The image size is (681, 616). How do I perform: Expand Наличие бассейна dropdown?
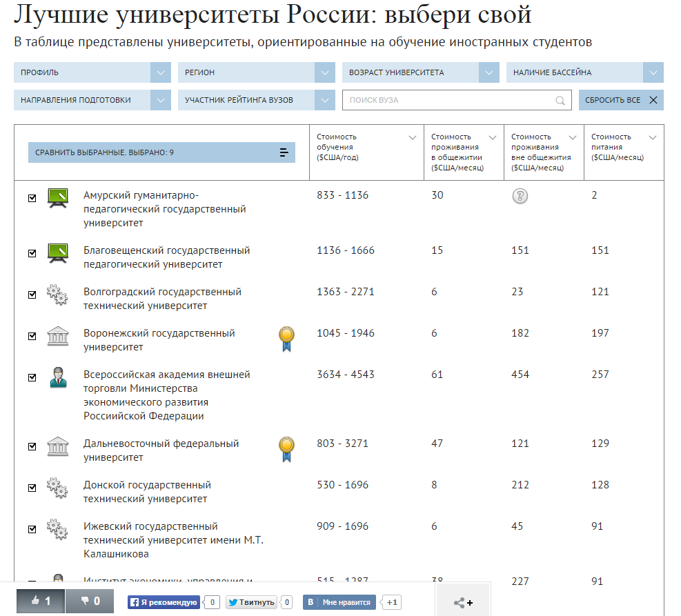[584, 72]
